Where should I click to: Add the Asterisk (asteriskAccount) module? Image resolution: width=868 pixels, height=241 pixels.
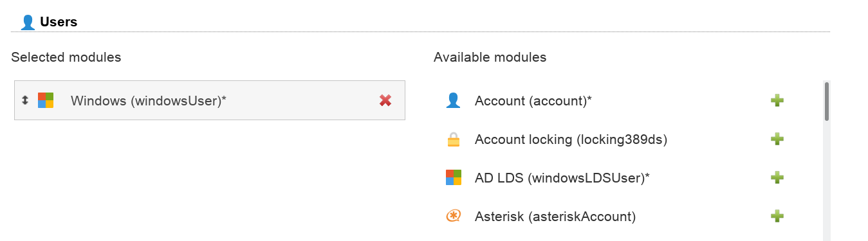pyautogui.click(x=777, y=216)
